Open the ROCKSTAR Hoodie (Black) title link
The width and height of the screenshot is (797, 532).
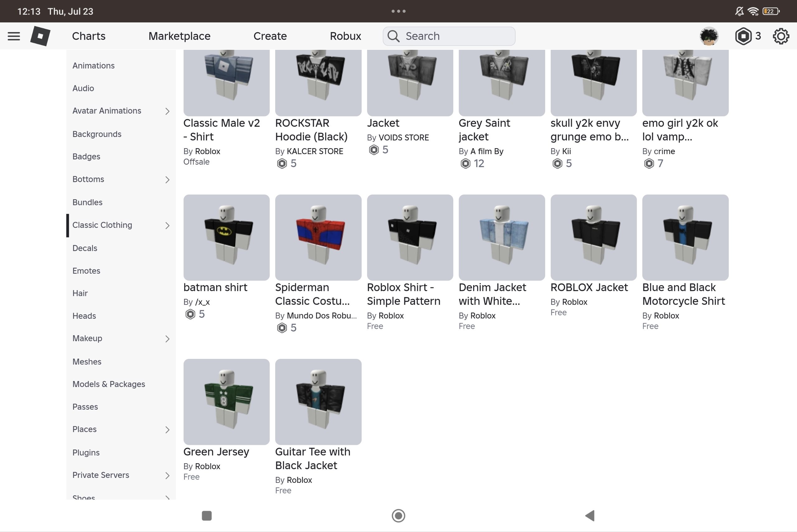tap(311, 129)
